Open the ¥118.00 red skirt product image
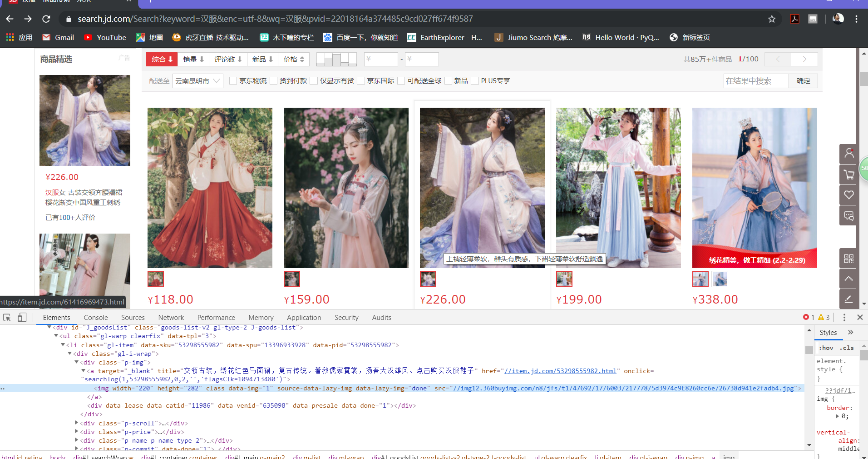The height and width of the screenshot is (459, 868). (210, 188)
